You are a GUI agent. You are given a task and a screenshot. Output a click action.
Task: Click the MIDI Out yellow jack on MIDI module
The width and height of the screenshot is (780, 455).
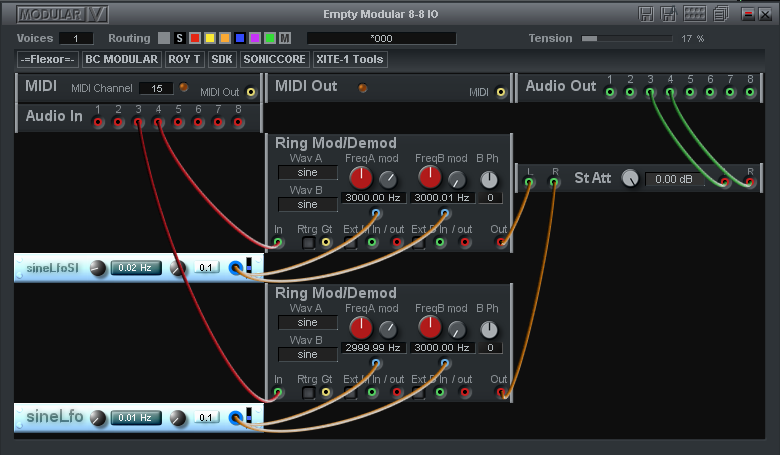pos(251,93)
